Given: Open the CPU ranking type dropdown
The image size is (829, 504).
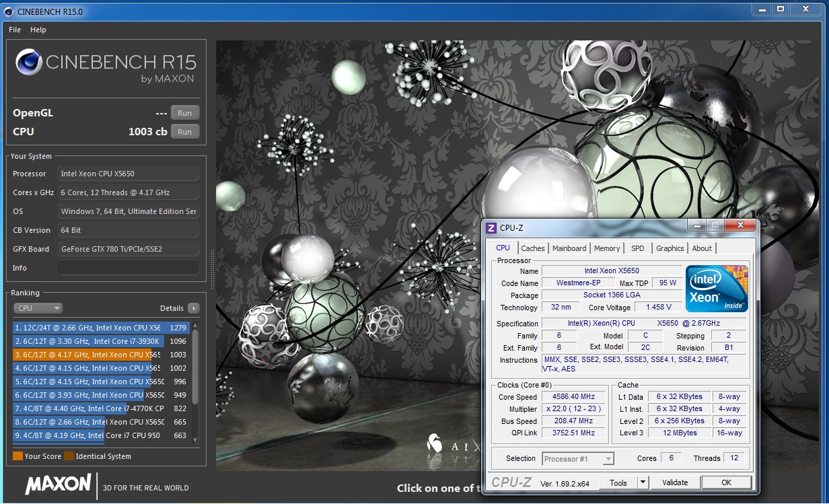Looking at the screenshot, I should [x=38, y=308].
